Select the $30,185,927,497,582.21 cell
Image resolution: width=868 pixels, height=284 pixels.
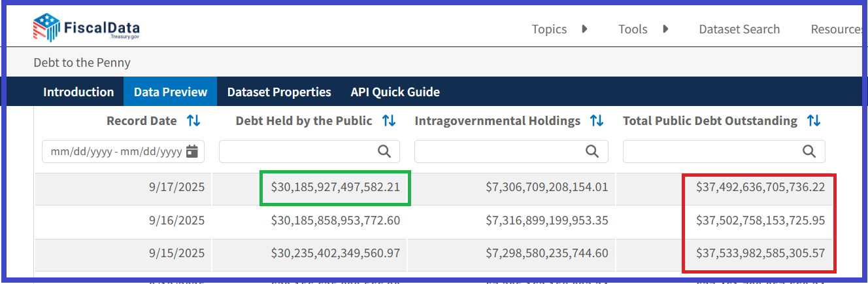pos(335,187)
